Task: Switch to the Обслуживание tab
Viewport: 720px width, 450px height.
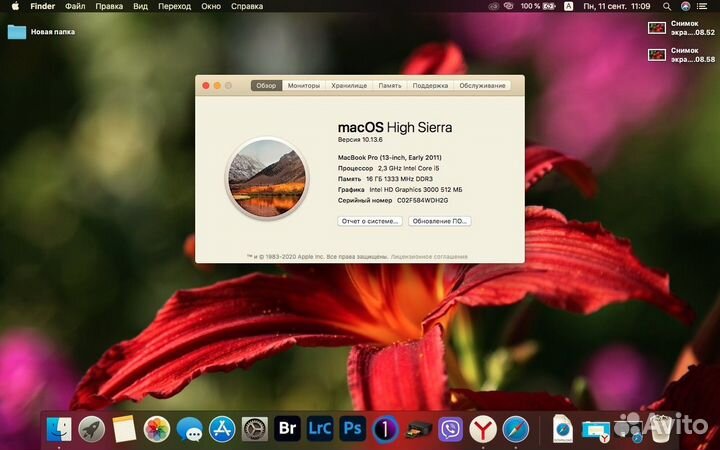Action: point(482,85)
